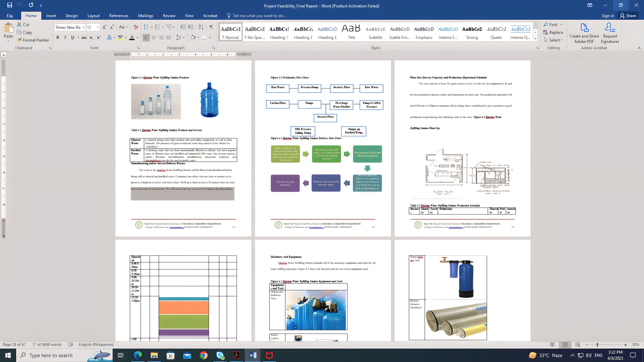Open the font name dropdown

pyautogui.click(x=83, y=27)
